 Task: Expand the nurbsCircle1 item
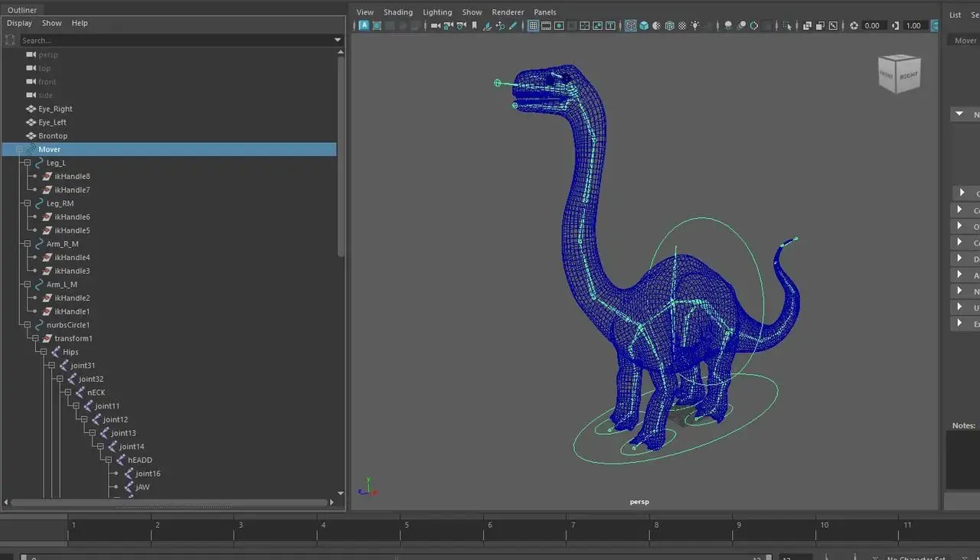27,324
